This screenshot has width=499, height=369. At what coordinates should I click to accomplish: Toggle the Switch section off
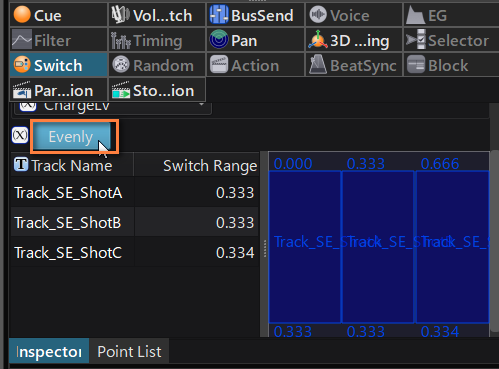coord(59,65)
